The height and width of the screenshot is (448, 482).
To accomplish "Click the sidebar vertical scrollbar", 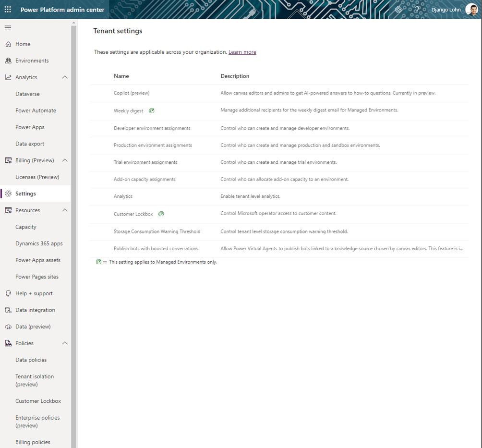I will coord(74,237).
